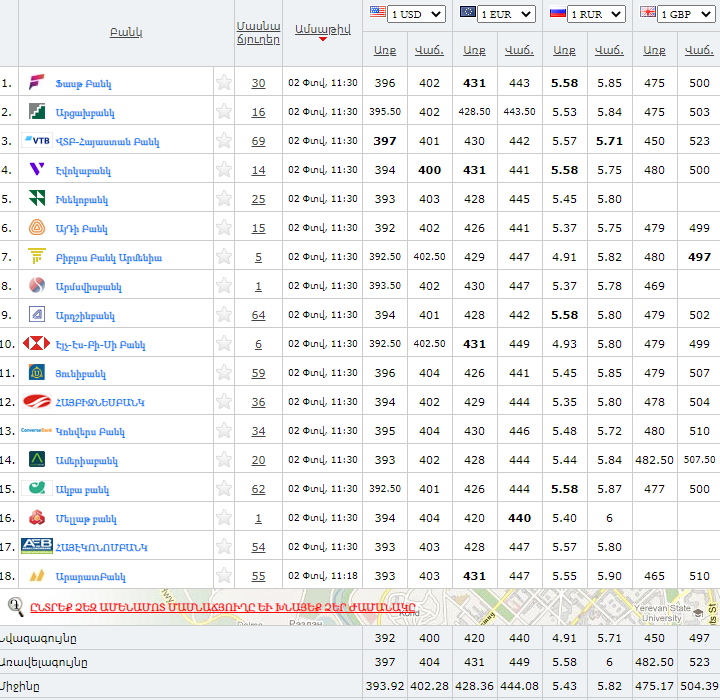Click the HSBC red hexagon logo
The height and width of the screenshot is (700, 720).
(x=36, y=343)
